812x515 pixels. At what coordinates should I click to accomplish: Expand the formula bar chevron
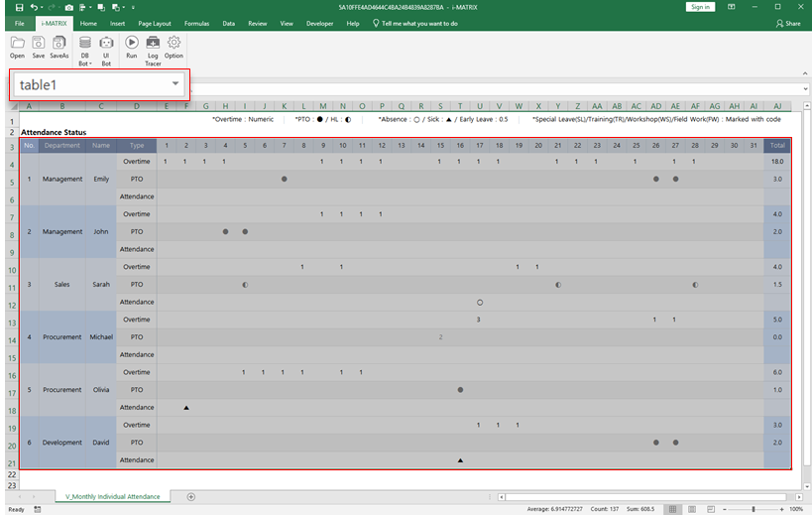point(805,89)
